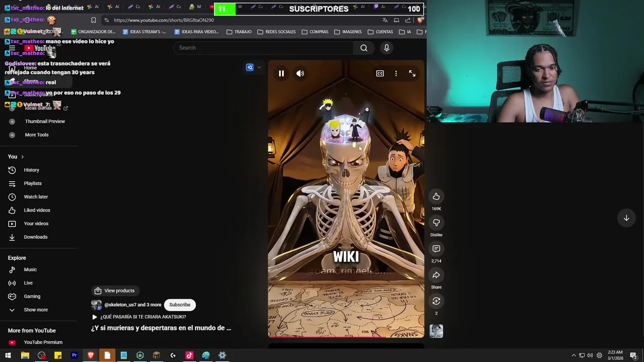Pause the Short with the pause button
The height and width of the screenshot is (362, 644).
point(281,73)
